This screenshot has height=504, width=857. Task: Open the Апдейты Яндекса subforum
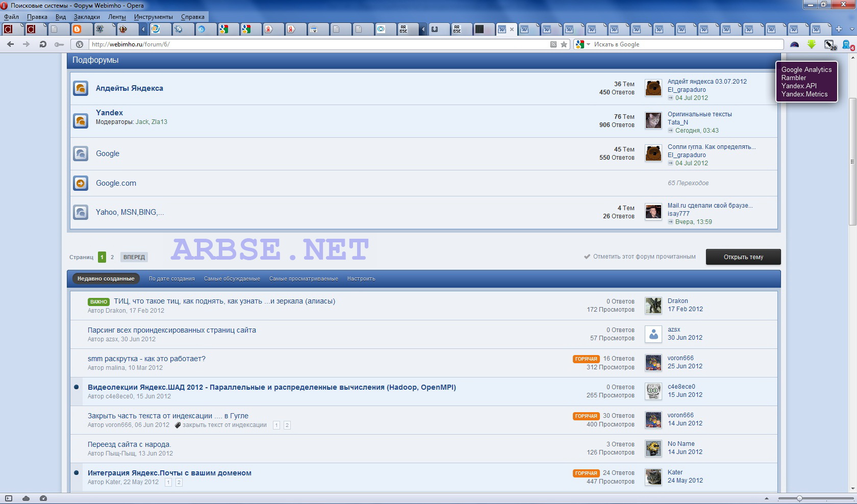click(130, 88)
